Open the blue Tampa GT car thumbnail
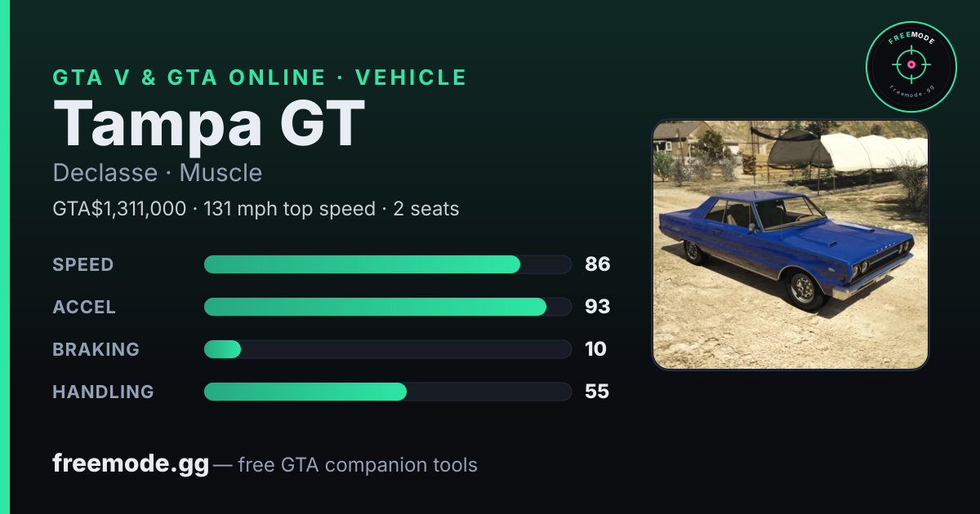 click(791, 245)
